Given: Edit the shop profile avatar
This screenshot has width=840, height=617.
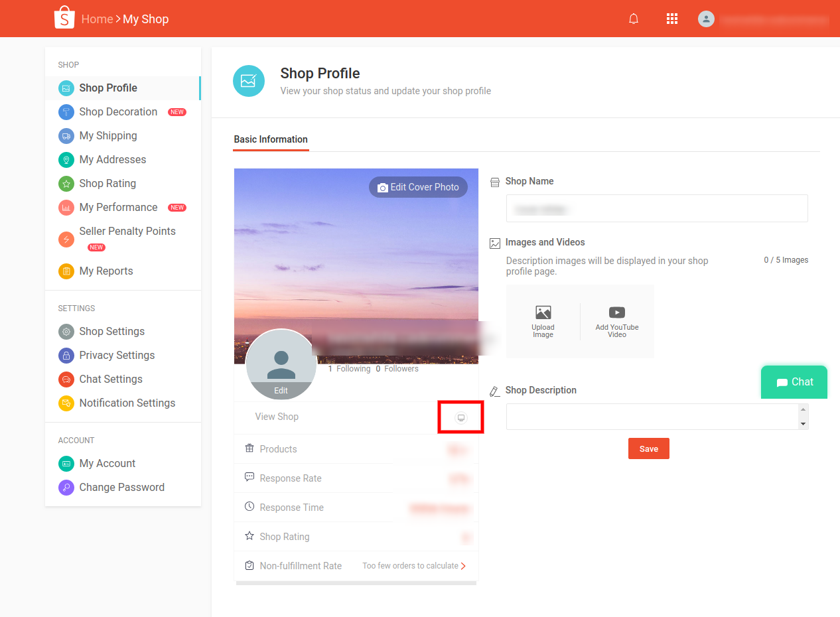Looking at the screenshot, I should pyautogui.click(x=281, y=390).
